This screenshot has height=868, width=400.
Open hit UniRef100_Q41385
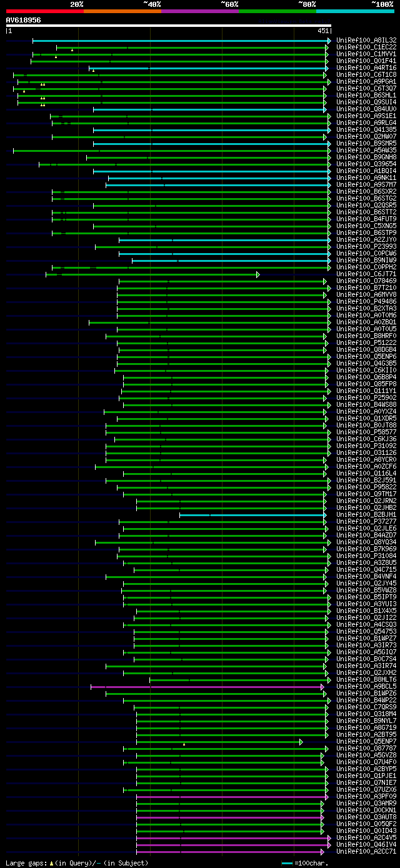(x=366, y=130)
